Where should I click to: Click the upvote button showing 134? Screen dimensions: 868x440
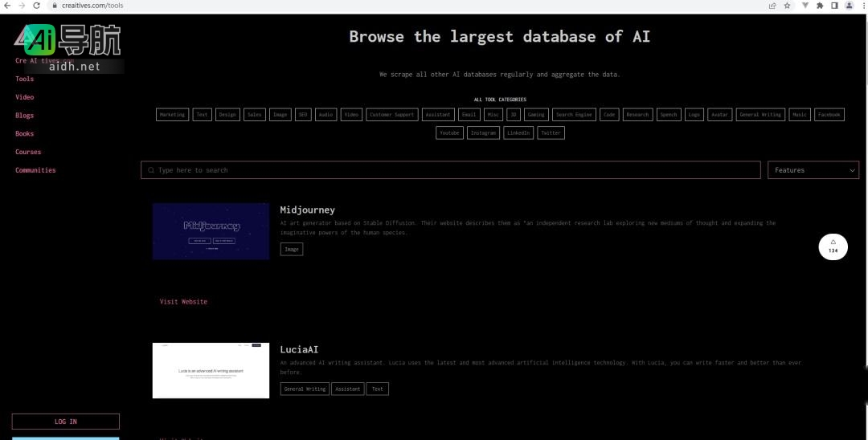pyautogui.click(x=833, y=246)
